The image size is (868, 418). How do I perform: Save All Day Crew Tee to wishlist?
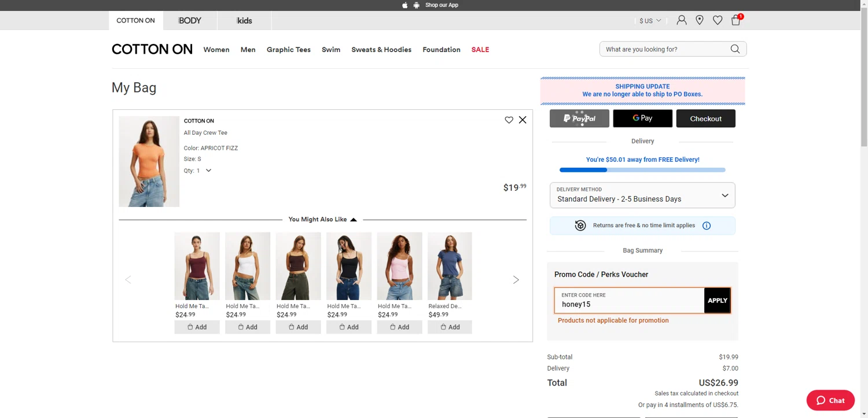[x=509, y=120]
